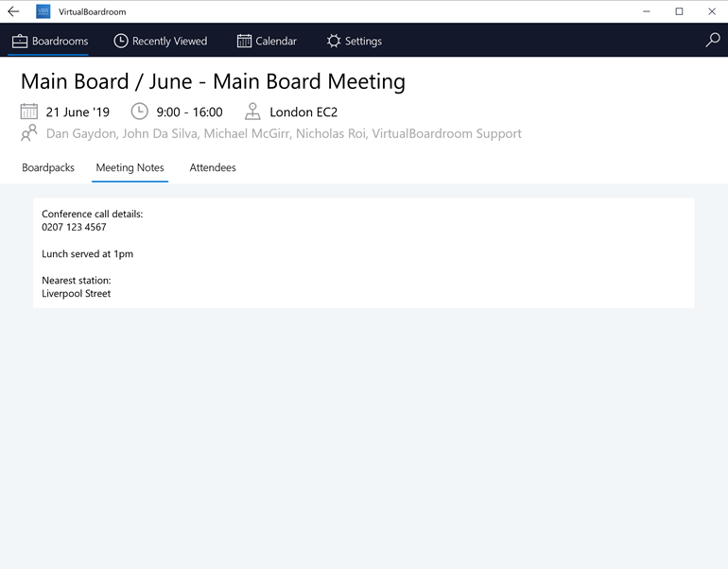Minimize the VirtualBoardroom window
The height and width of the screenshot is (569, 728).
(x=647, y=11)
